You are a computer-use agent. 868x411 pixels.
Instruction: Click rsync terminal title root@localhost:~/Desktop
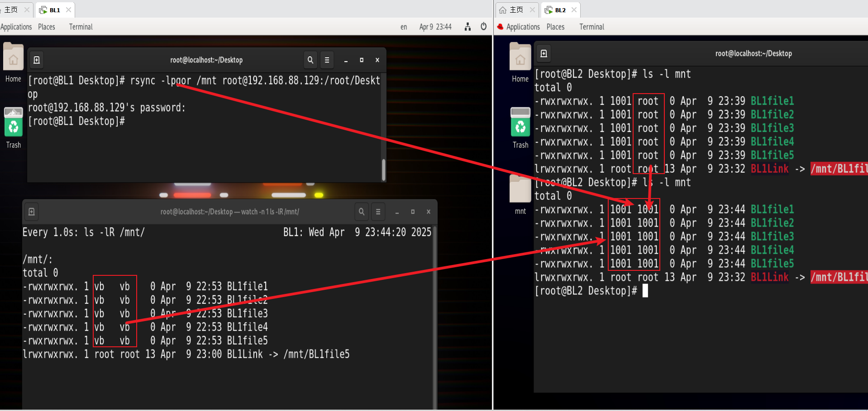(x=206, y=60)
